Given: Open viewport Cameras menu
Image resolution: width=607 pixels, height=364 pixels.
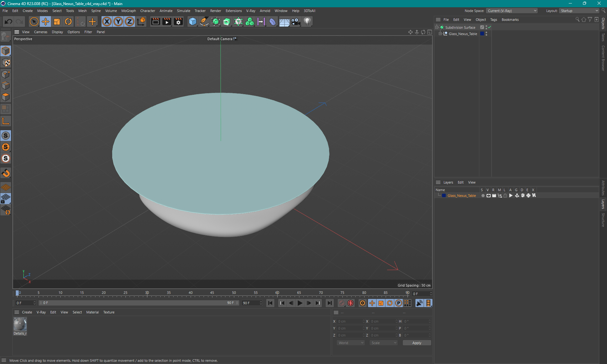Looking at the screenshot, I should [x=40, y=32].
